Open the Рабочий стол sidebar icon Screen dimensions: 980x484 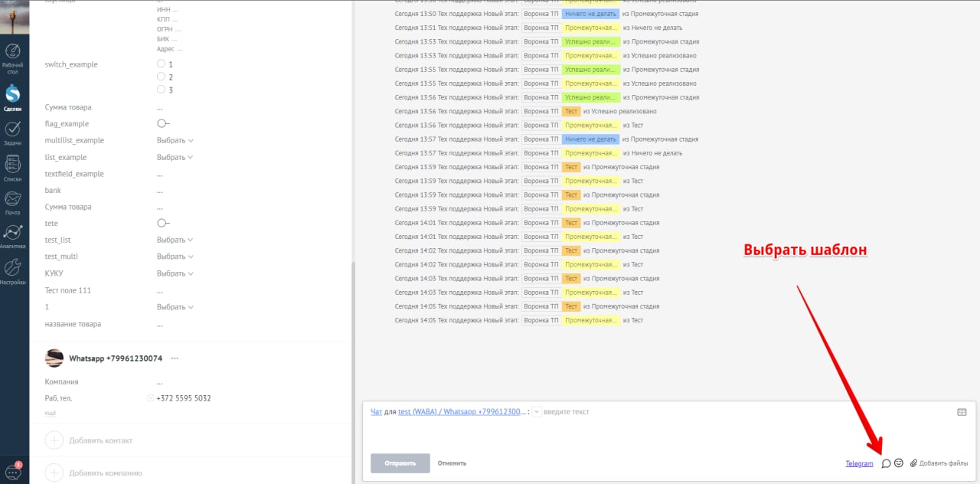[12, 59]
